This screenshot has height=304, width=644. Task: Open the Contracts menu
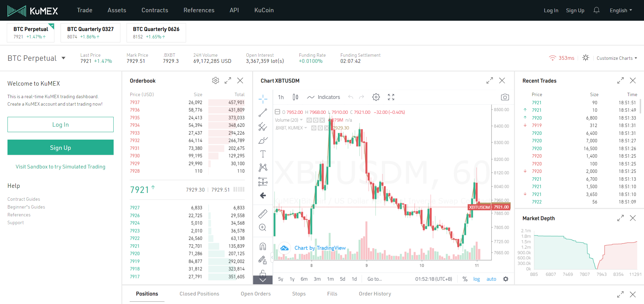pyautogui.click(x=155, y=10)
